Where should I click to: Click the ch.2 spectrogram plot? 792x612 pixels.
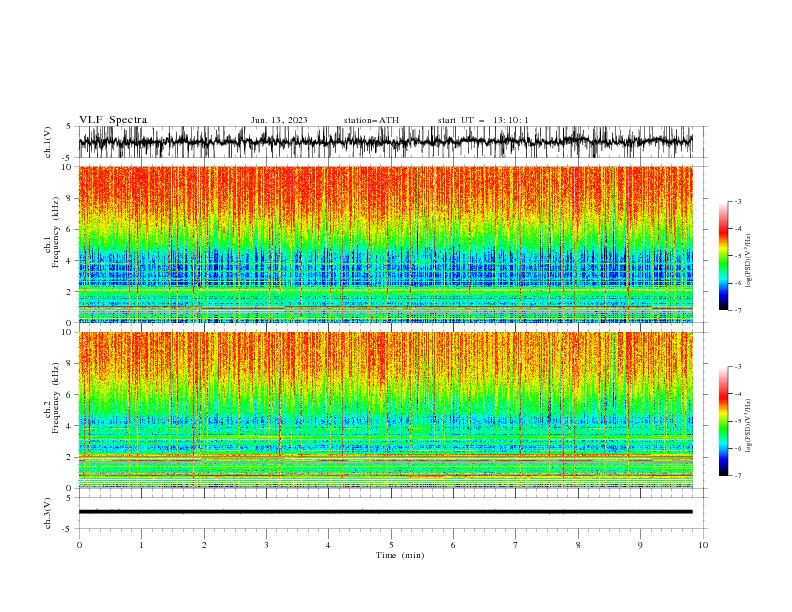385,410
